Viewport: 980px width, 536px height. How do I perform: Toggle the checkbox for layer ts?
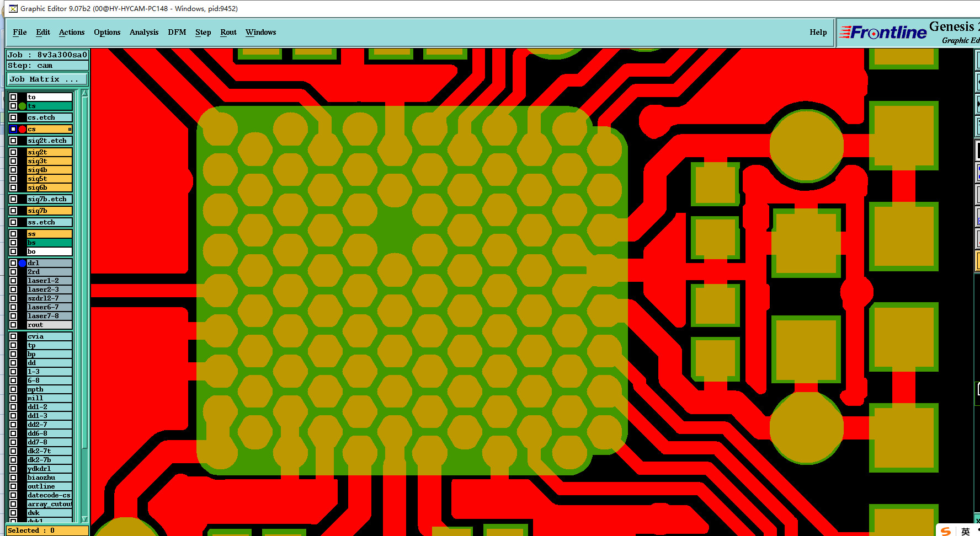(13, 106)
